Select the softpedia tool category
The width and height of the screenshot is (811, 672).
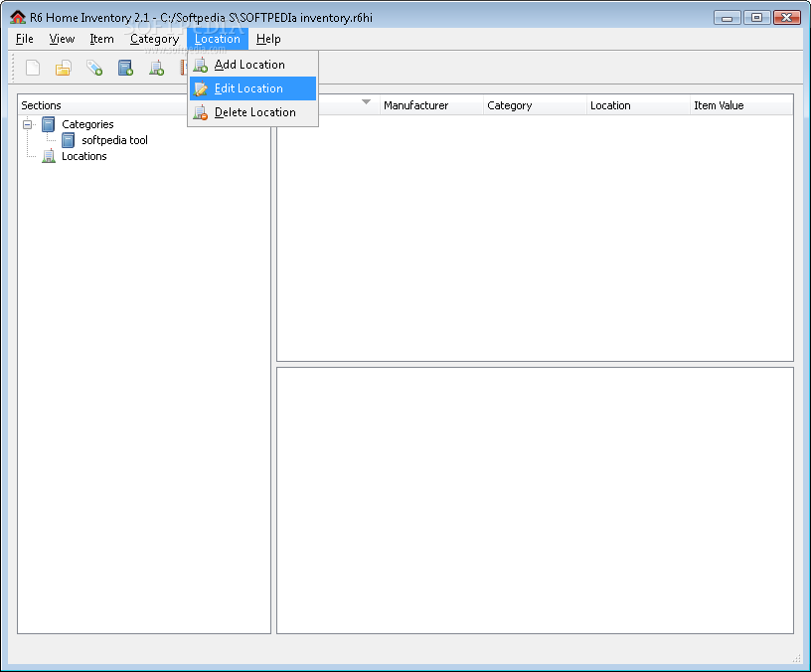coord(114,140)
